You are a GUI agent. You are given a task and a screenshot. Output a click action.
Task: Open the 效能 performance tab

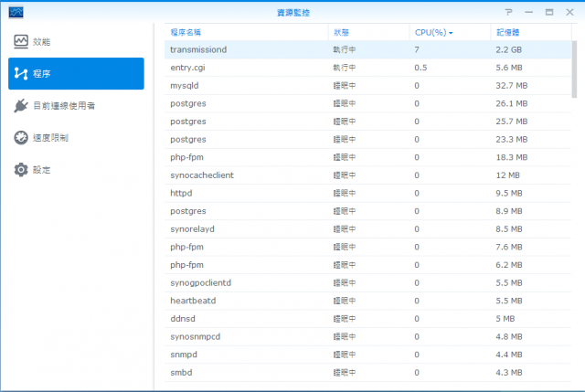(76, 41)
